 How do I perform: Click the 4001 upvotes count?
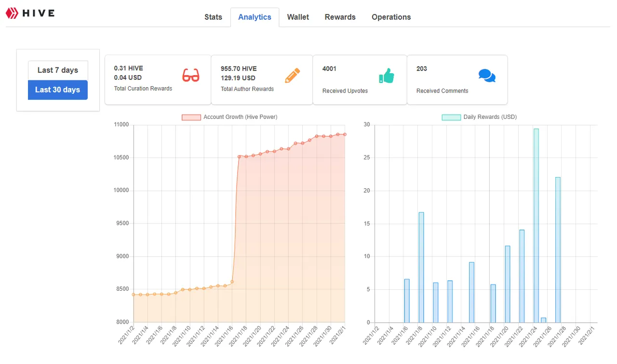[329, 69]
